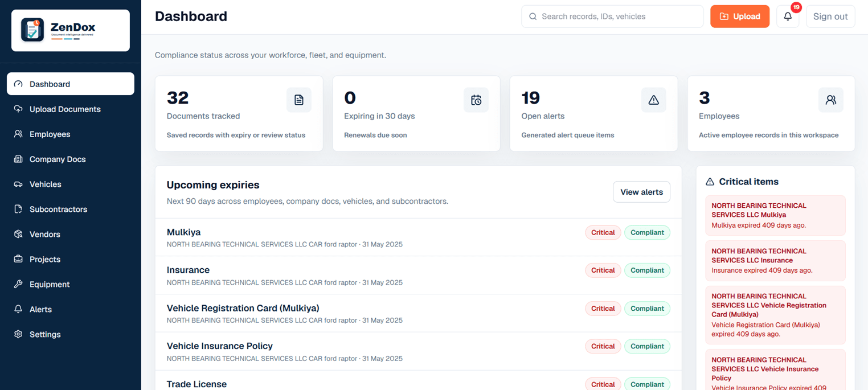Click the orange Upload button
Viewport: 868px width, 390px height.
[740, 17]
